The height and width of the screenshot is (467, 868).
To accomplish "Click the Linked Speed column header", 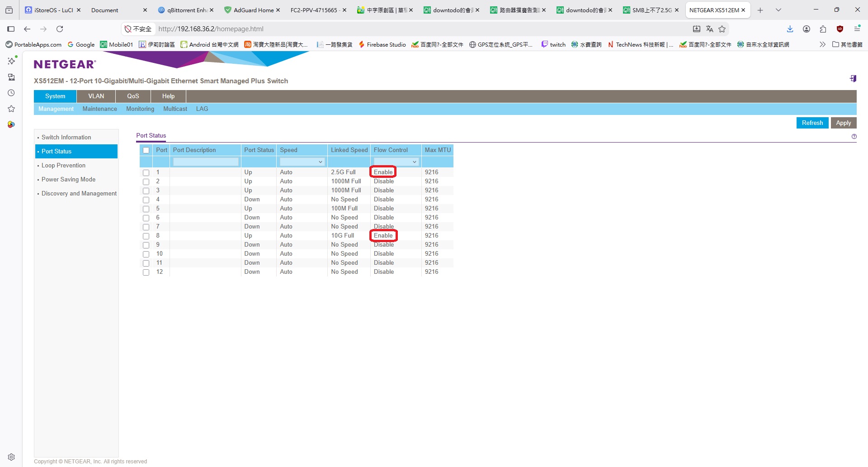I will [349, 150].
